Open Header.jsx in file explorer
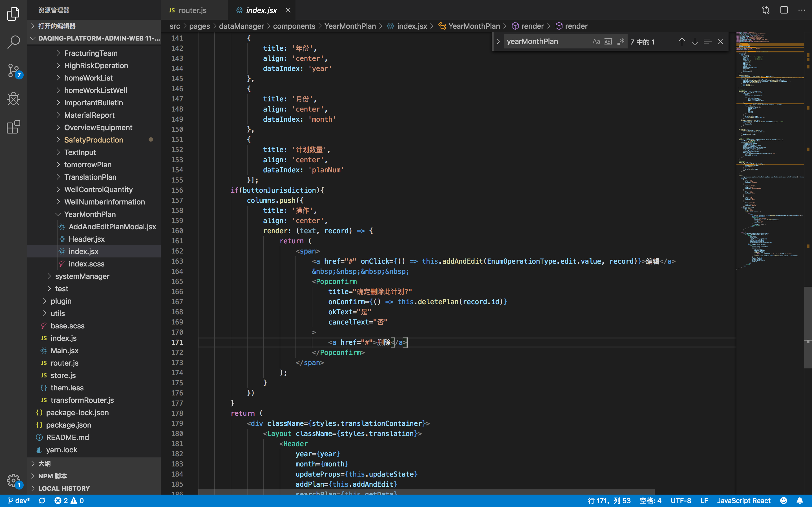Screen dimensions: 812x507 point(87,239)
